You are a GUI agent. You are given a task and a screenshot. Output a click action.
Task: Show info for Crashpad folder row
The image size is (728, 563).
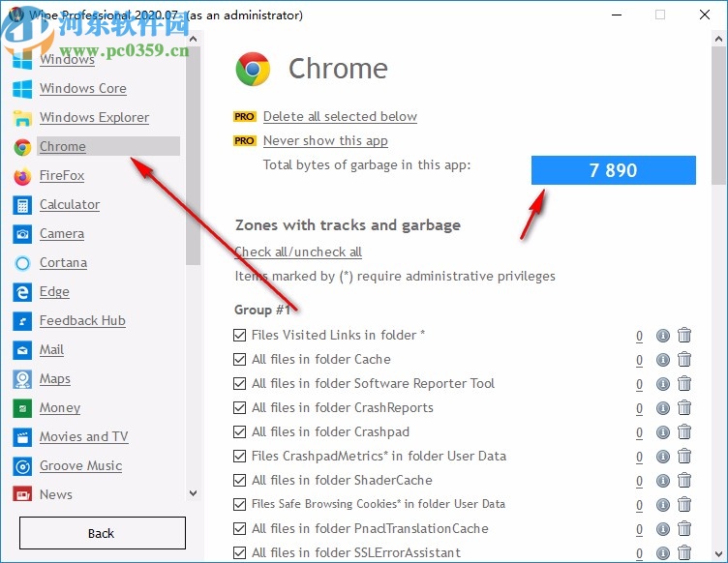tap(663, 432)
